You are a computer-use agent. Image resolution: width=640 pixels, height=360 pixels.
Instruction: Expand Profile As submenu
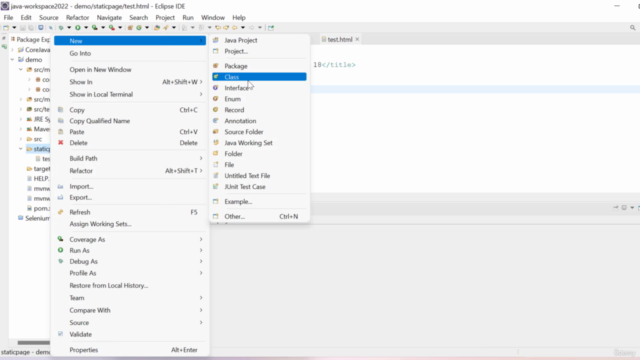click(201, 273)
